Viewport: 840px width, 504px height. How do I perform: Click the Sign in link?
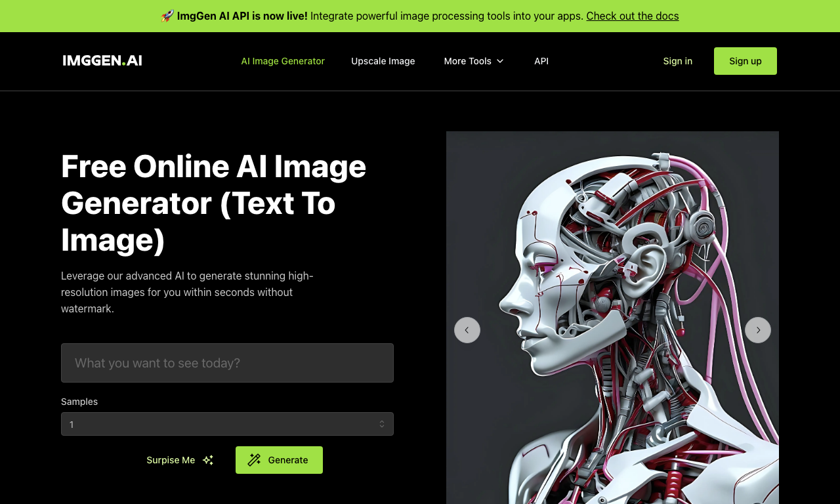(x=678, y=61)
